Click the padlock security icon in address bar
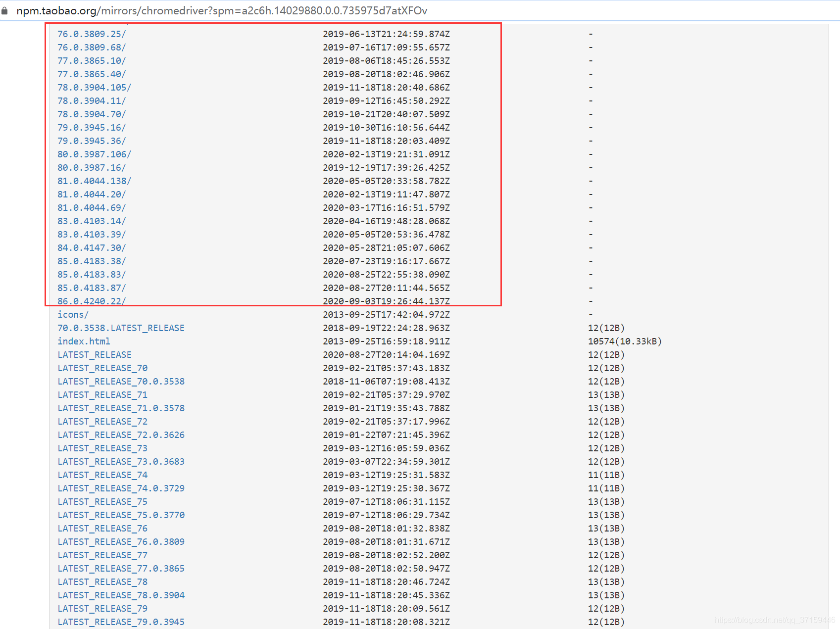This screenshot has width=840, height=629. tap(5, 10)
